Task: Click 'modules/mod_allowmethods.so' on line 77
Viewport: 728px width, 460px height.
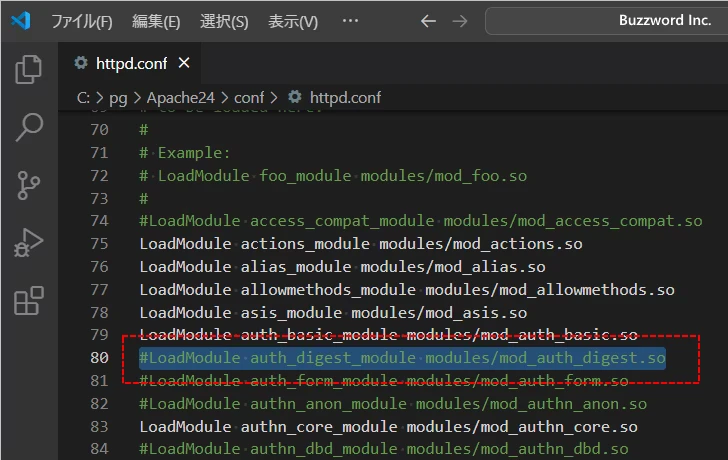Action: click(x=550, y=289)
